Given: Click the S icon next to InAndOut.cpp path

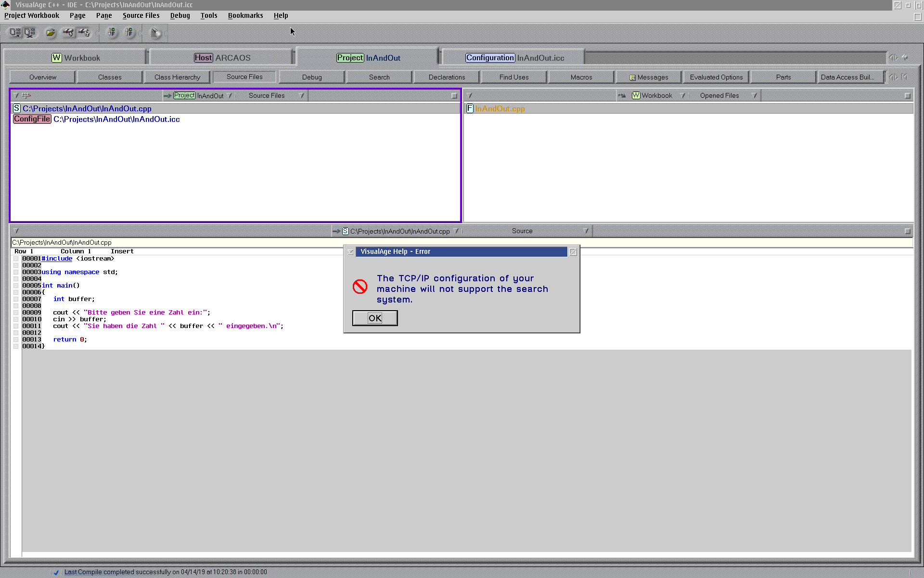Looking at the screenshot, I should (17, 108).
